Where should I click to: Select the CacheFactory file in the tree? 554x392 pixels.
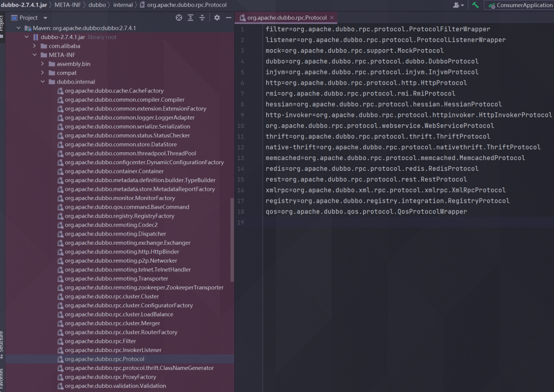[110, 91]
